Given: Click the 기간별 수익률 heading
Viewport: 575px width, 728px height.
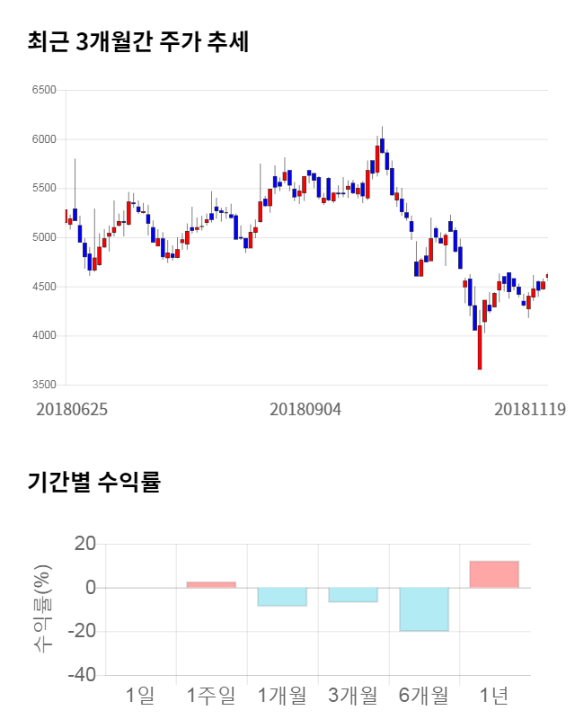Looking at the screenshot, I should click(93, 482).
